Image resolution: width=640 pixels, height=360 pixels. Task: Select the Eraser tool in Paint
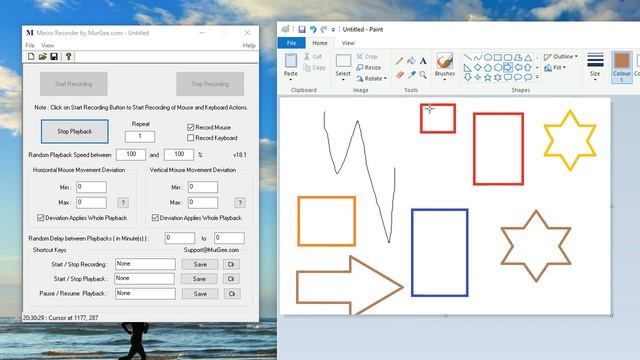pos(399,74)
